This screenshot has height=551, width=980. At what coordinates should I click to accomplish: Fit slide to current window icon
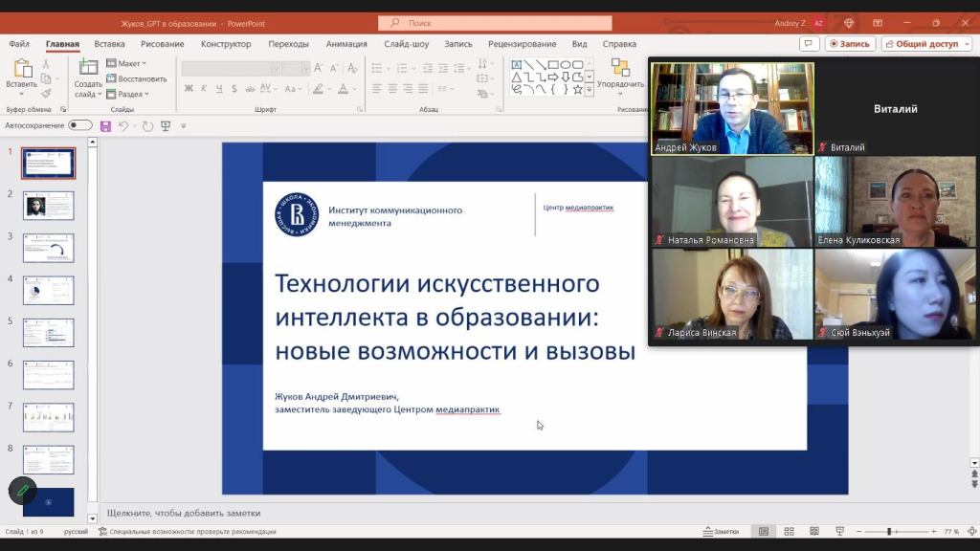(971, 532)
